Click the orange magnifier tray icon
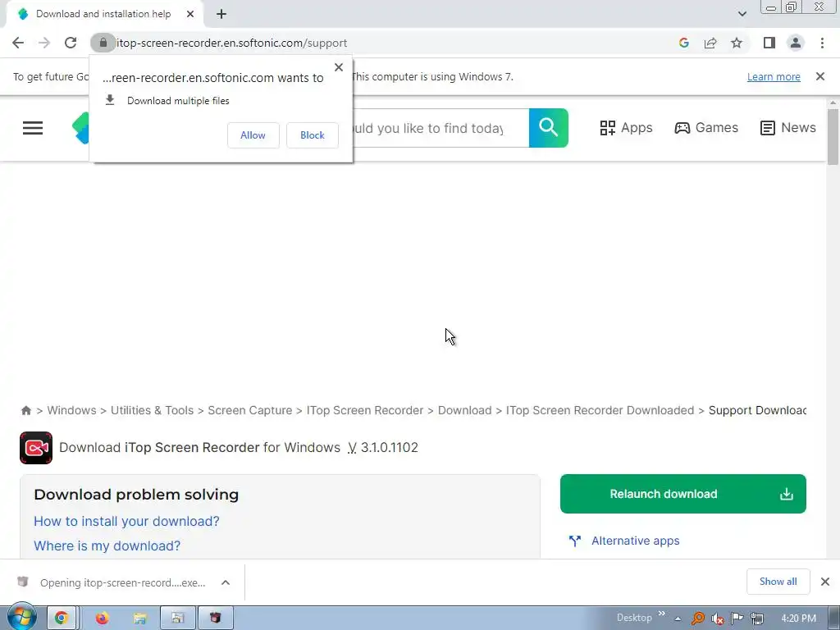 pos(697,619)
